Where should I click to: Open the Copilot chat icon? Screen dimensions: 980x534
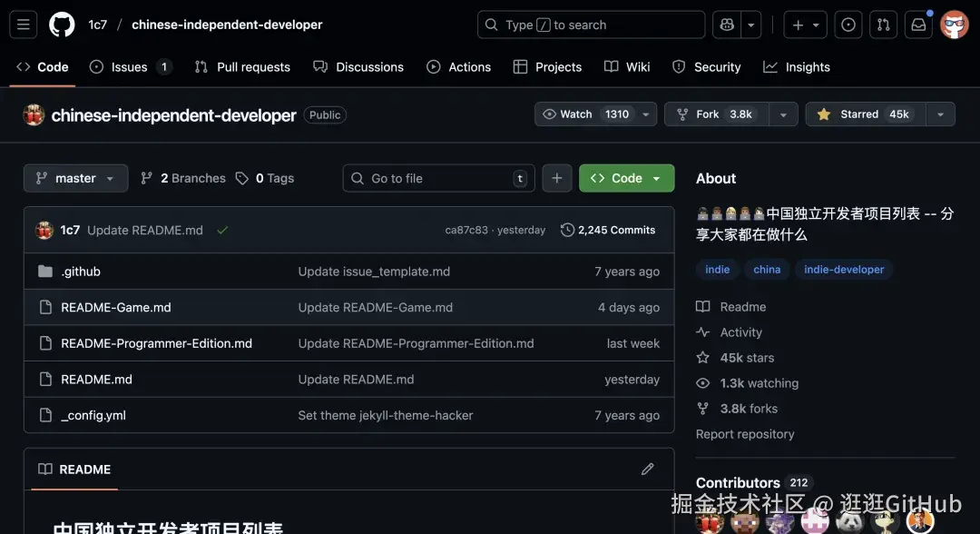coord(727,25)
